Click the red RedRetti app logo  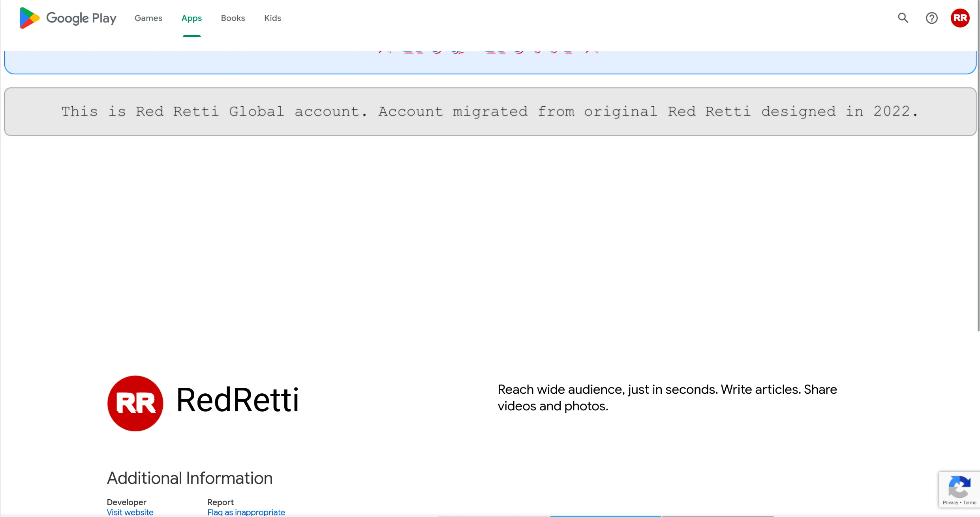click(x=135, y=403)
